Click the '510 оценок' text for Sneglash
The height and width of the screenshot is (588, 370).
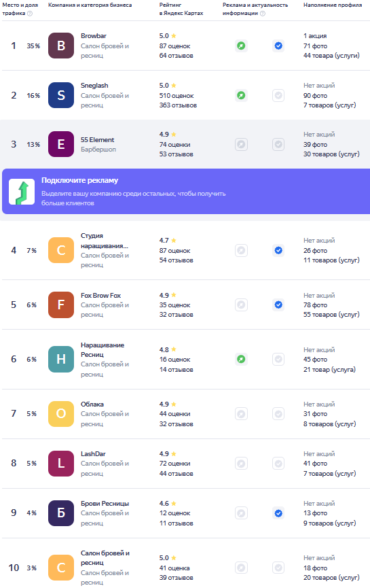coord(177,96)
